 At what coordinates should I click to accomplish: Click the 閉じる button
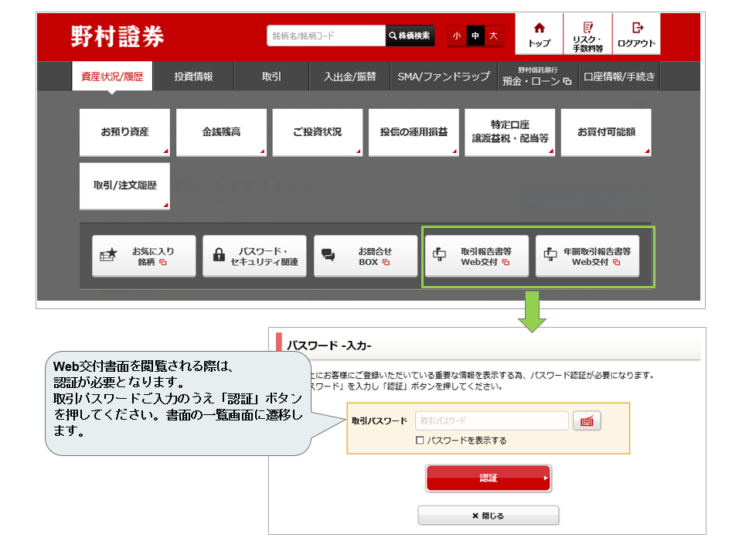pos(489,516)
